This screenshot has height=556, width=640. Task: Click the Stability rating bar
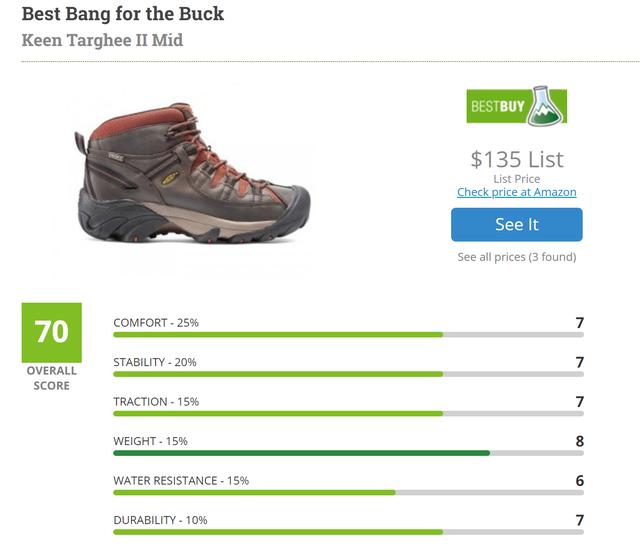coord(348,374)
